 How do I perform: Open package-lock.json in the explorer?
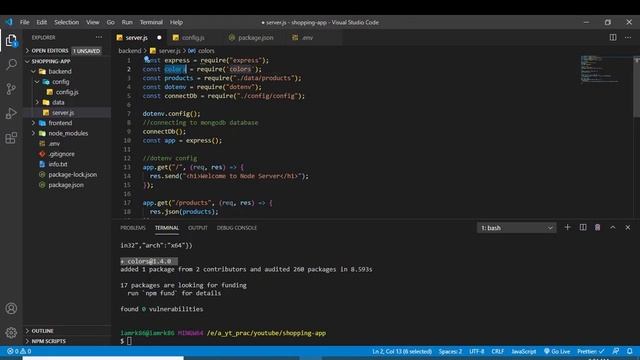point(73,174)
